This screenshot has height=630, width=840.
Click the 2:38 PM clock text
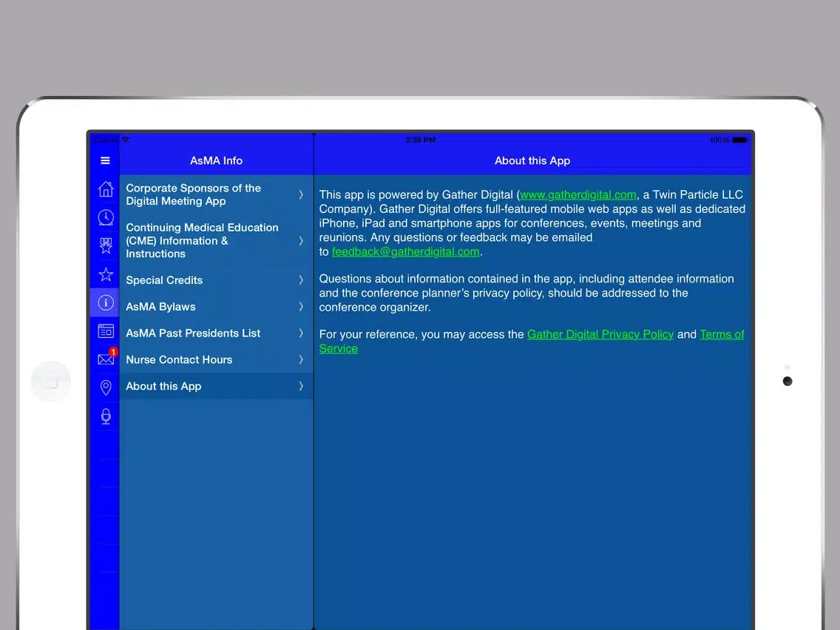(x=420, y=140)
